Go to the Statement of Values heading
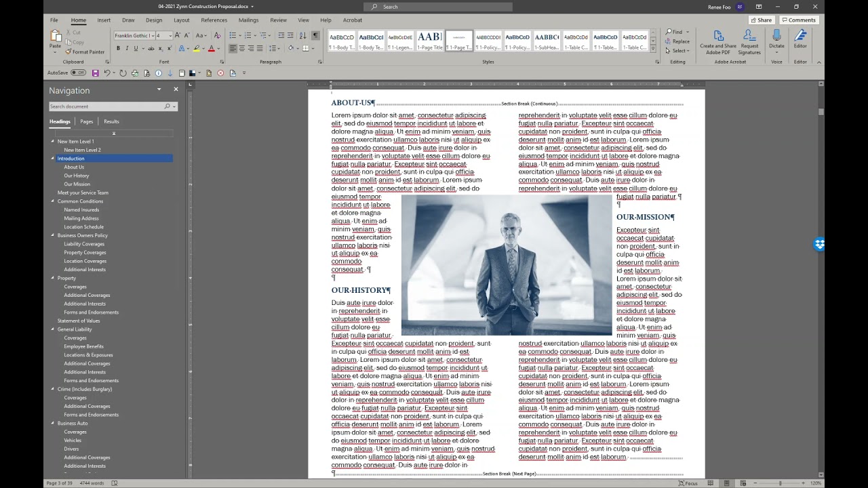Viewport: 868px width, 488px height. point(79,321)
